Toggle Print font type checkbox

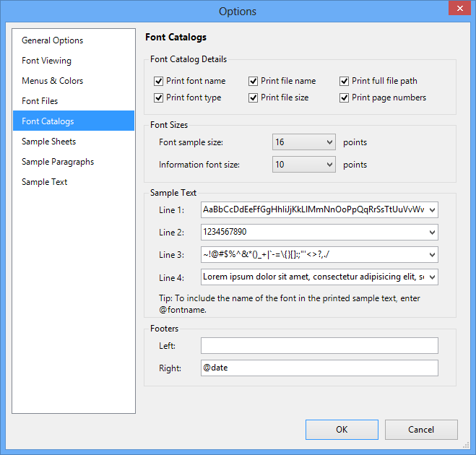click(x=159, y=97)
